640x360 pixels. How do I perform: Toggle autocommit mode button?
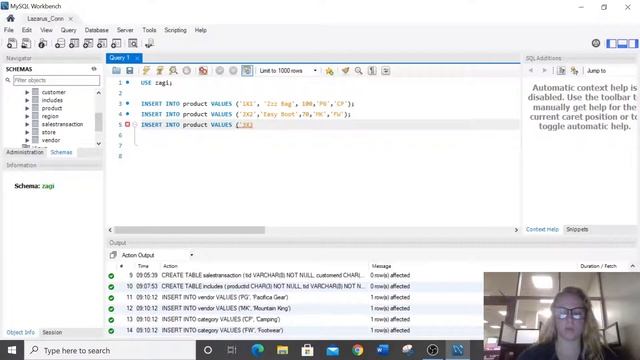coord(247,71)
